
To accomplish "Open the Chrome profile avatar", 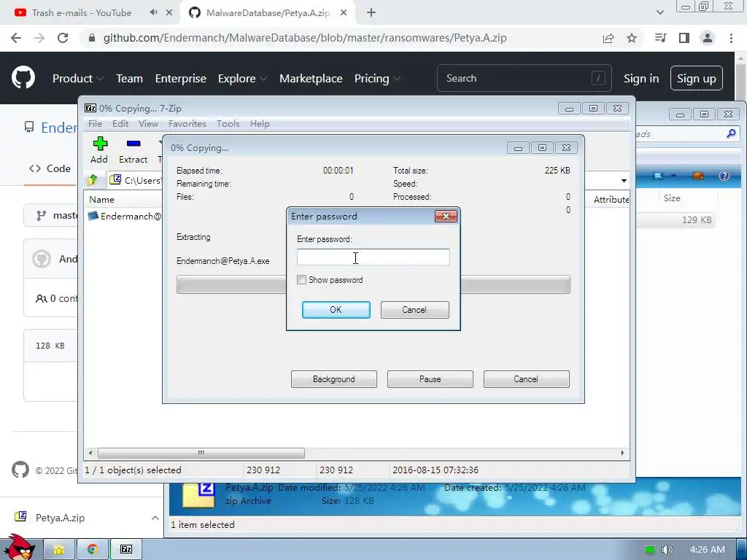I will (708, 38).
